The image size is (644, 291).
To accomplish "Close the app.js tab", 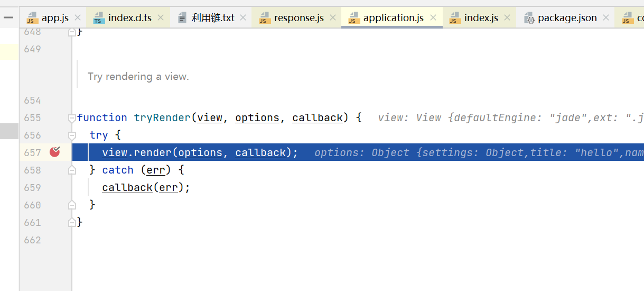I will (78, 18).
